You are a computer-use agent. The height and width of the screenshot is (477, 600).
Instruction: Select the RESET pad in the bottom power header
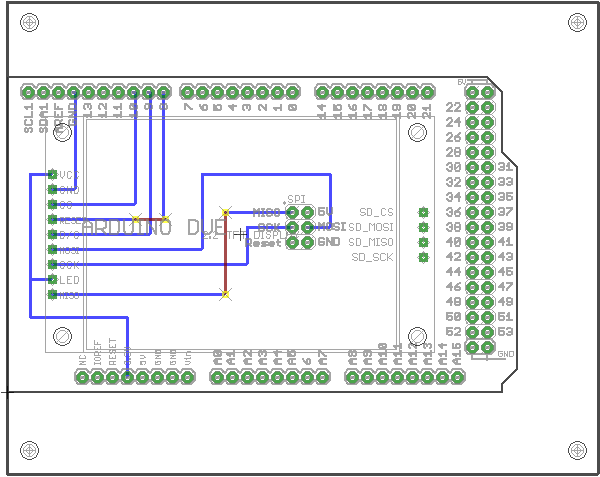112,378
